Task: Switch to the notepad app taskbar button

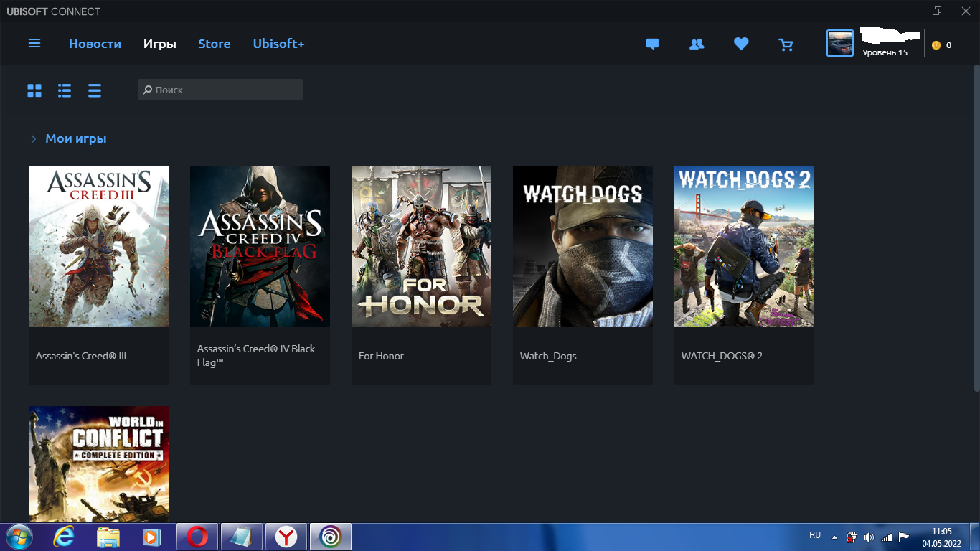Action: click(242, 537)
